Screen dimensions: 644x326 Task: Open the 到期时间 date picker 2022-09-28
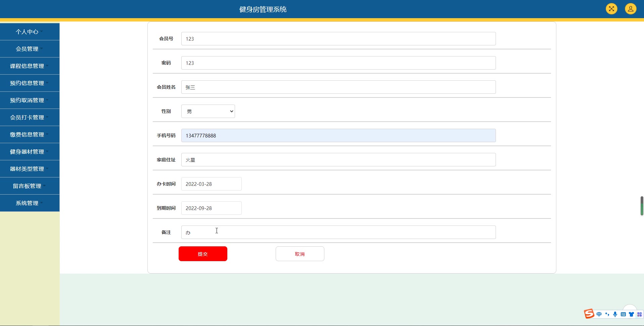(x=212, y=208)
